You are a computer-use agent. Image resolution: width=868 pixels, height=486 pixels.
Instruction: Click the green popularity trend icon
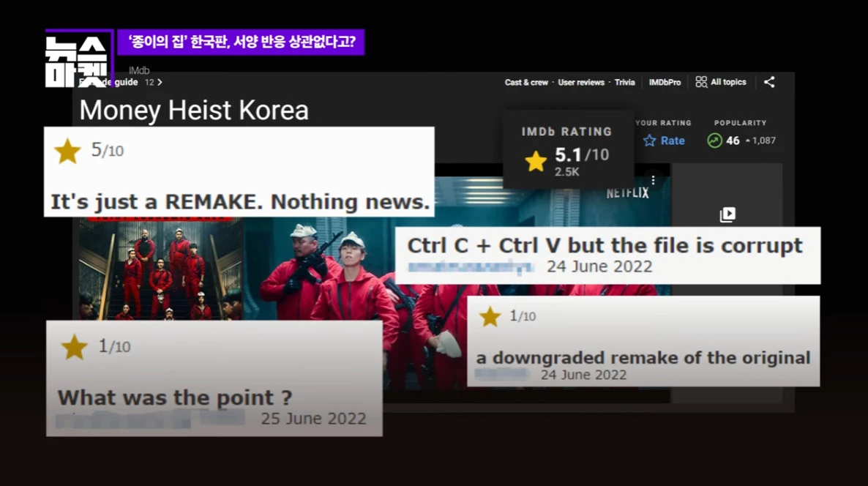[714, 141]
